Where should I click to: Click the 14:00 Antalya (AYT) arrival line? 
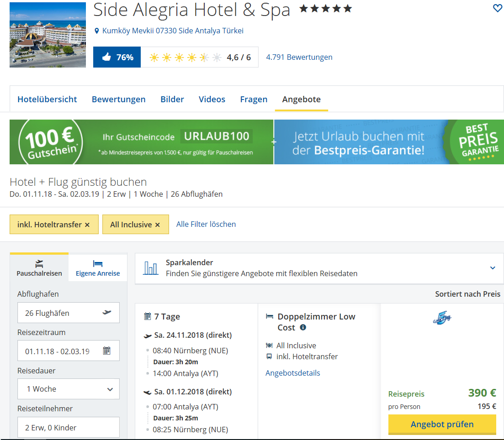pyautogui.click(x=186, y=373)
